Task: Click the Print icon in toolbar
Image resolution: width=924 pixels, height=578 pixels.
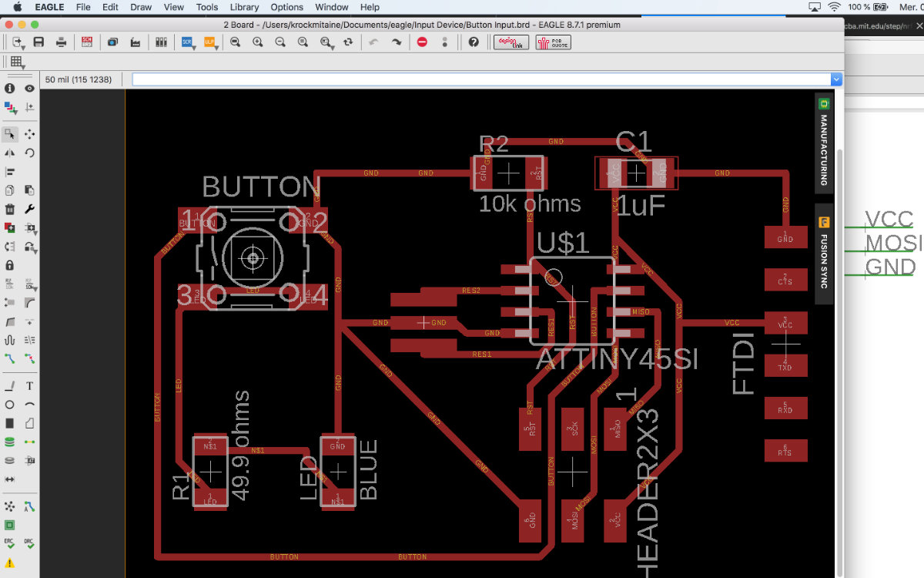Action: coord(61,42)
